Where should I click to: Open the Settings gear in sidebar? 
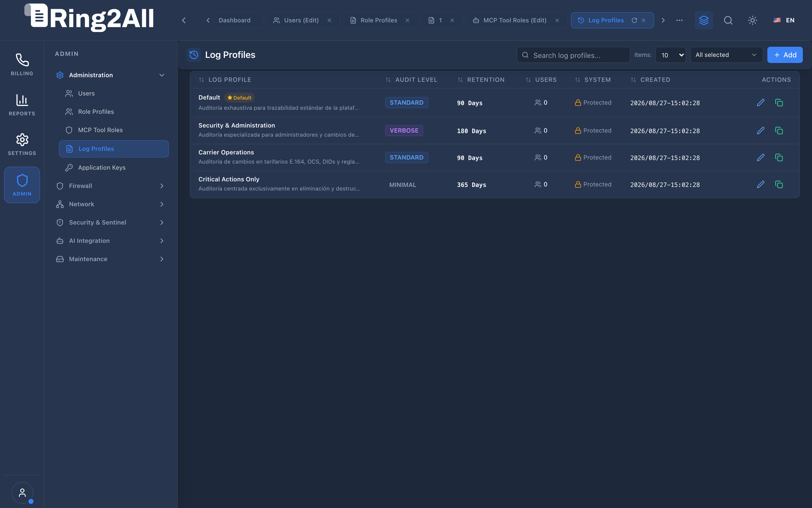pyautogui.click(x=22, y=140)
